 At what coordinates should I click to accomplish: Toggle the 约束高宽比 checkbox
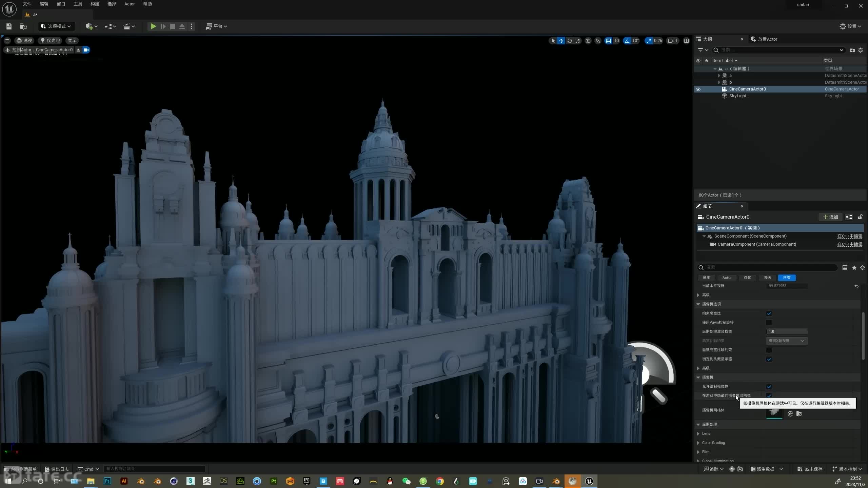pos(769,313)
